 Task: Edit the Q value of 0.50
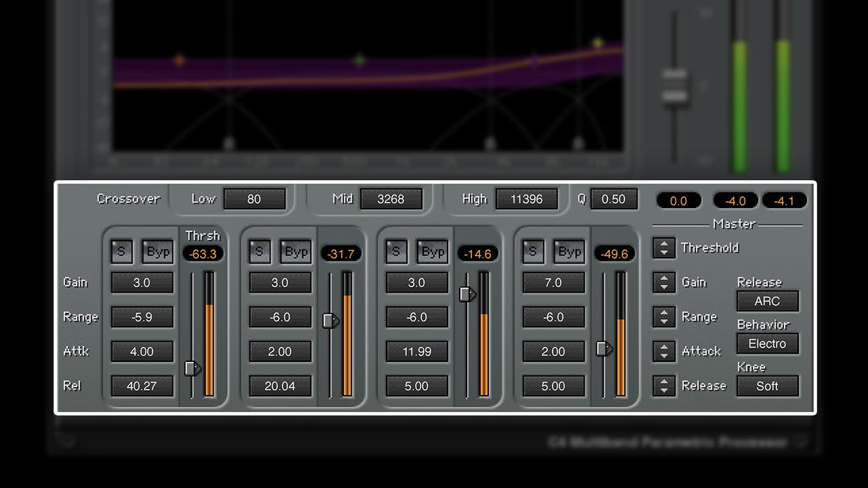(614, 199)
